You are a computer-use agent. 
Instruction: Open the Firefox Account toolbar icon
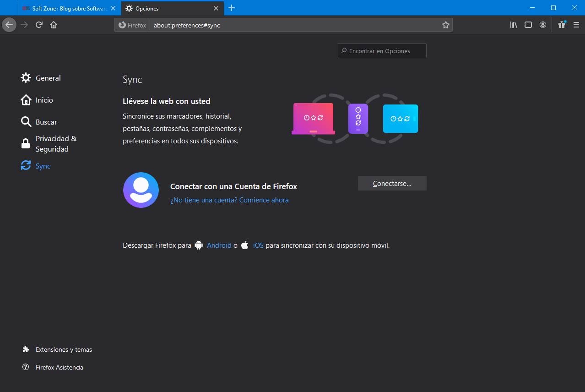click(x=543, y=25)
